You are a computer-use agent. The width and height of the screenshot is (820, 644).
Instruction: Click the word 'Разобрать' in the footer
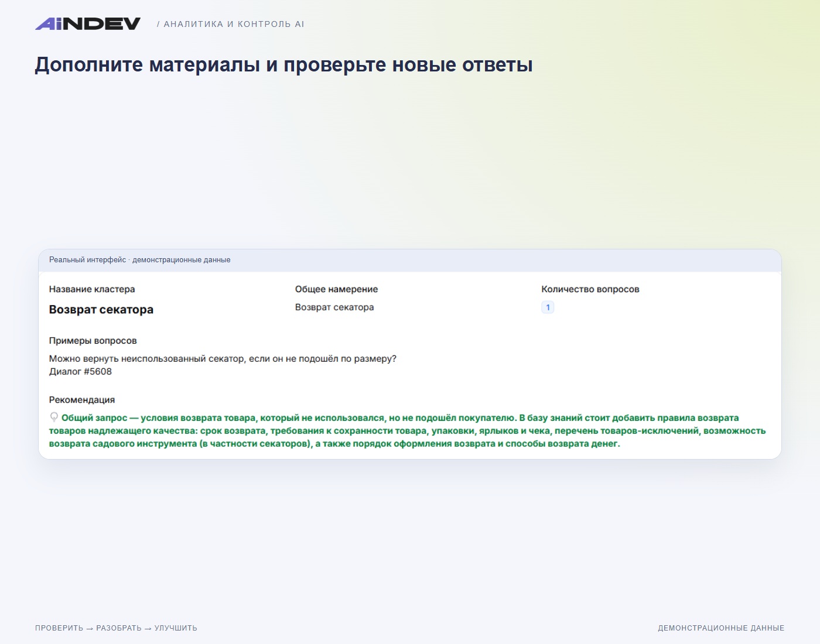119,628
